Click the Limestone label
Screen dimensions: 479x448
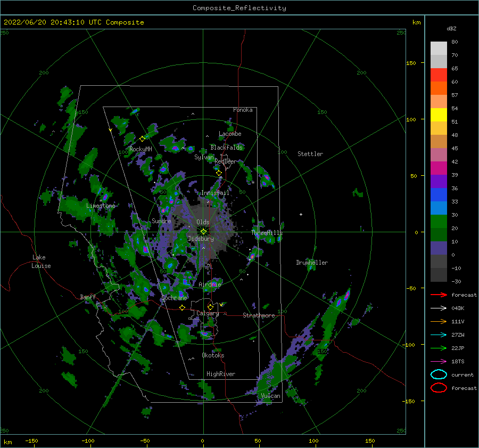(101, 206)
